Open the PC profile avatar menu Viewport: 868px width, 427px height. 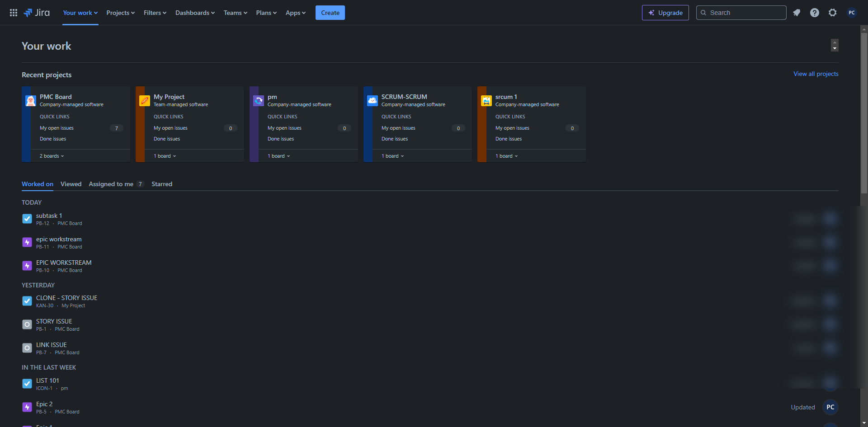click(851, 13)
